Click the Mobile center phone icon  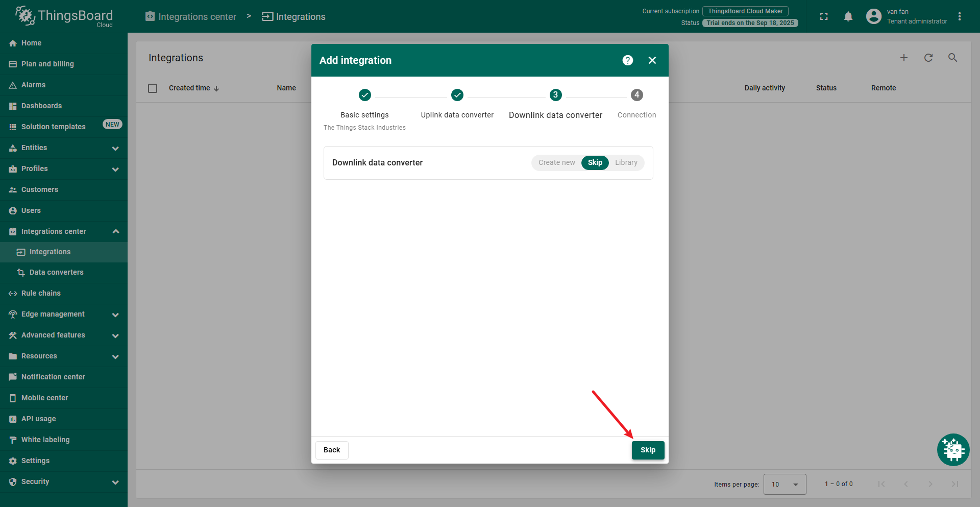click(x=13, y=398)
